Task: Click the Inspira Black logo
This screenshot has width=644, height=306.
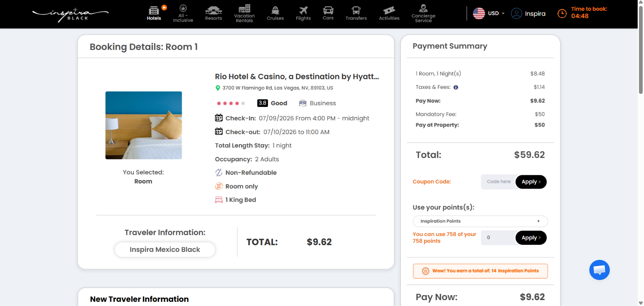Action: [70, 14]
